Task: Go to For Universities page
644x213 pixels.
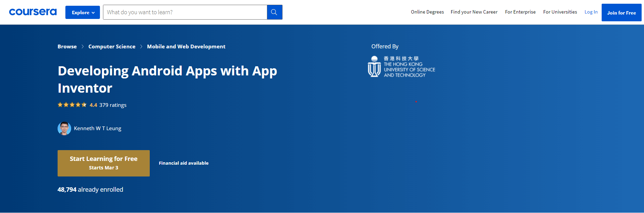Action: [x=560, y=12]
